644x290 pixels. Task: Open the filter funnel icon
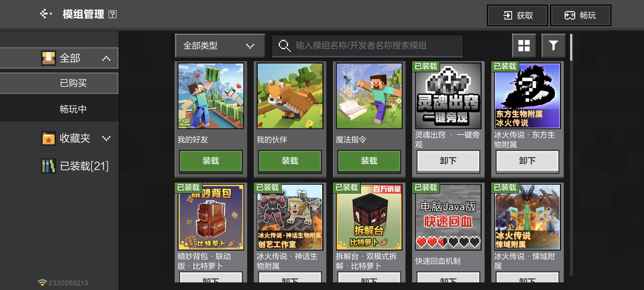coord(553,46)
